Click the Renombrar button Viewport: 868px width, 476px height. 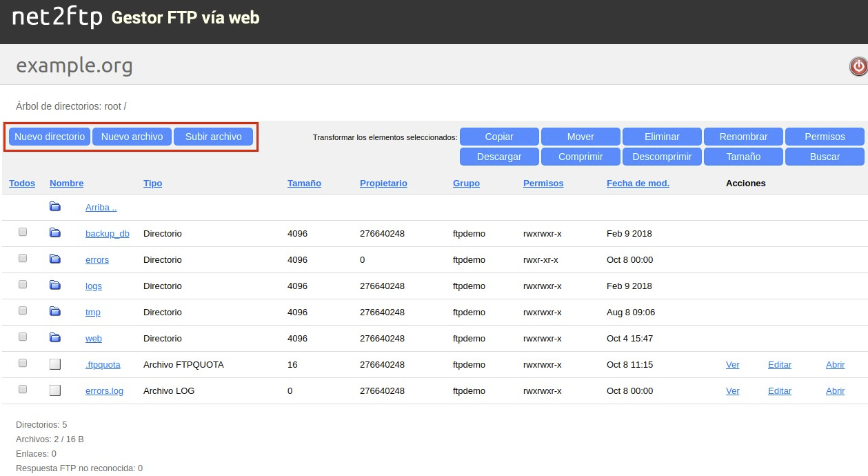pos(743,137)
